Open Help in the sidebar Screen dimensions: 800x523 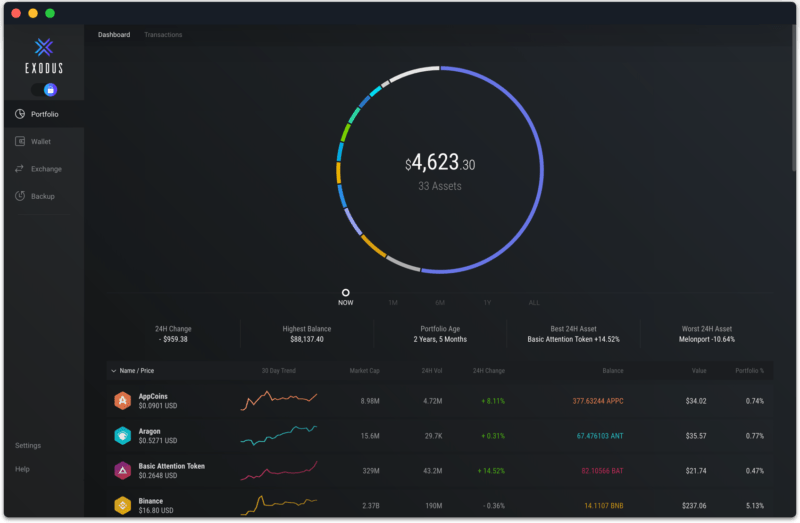click(22, 469)
